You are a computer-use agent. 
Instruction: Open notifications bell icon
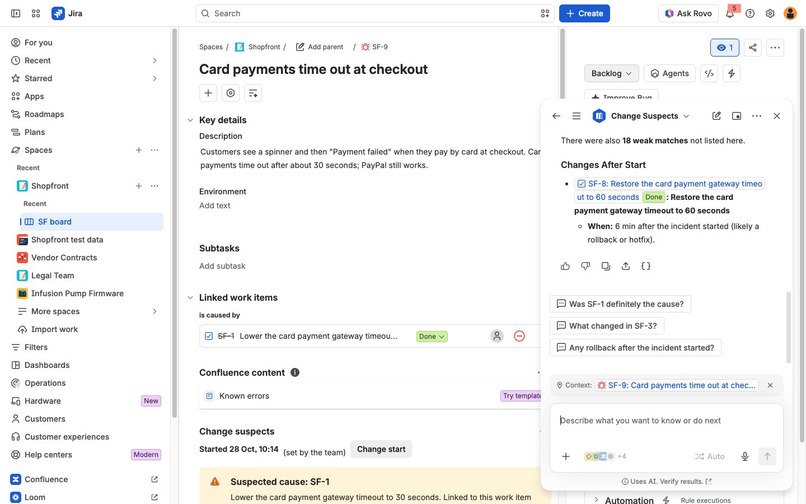pos(730,13)
